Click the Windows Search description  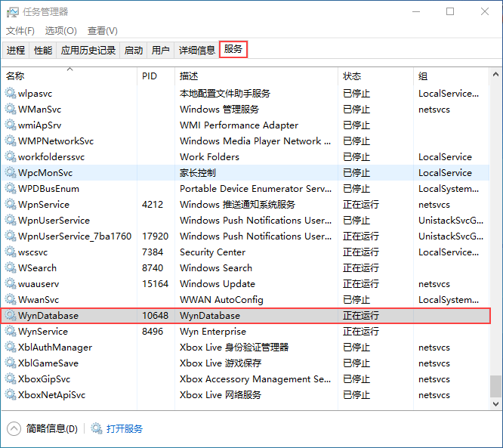(216, 267)
